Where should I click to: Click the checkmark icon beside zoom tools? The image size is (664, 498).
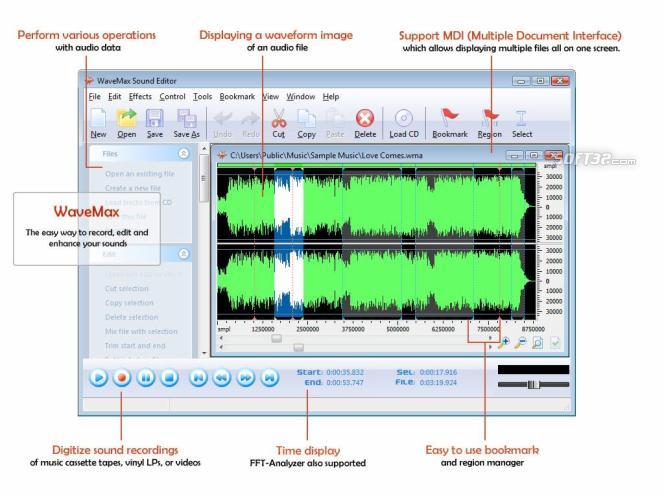coord(555,342)
